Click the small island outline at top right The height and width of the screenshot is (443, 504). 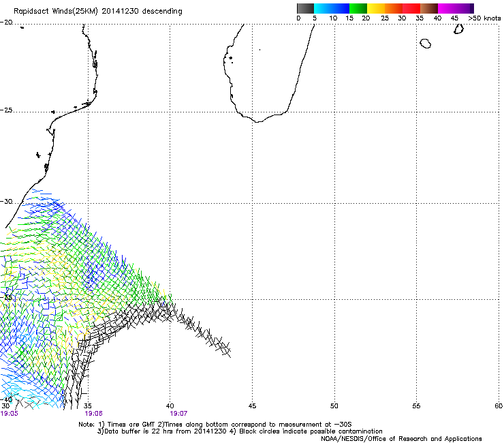pos(458,29)
